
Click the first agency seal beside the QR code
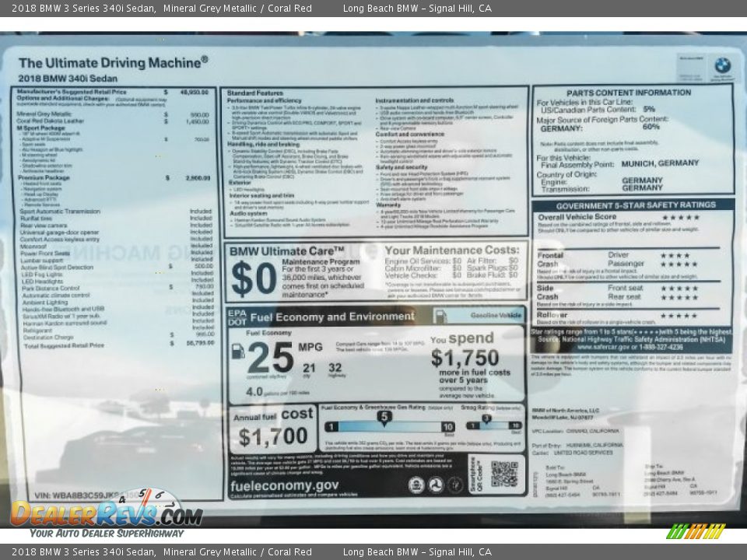point(416,485)
